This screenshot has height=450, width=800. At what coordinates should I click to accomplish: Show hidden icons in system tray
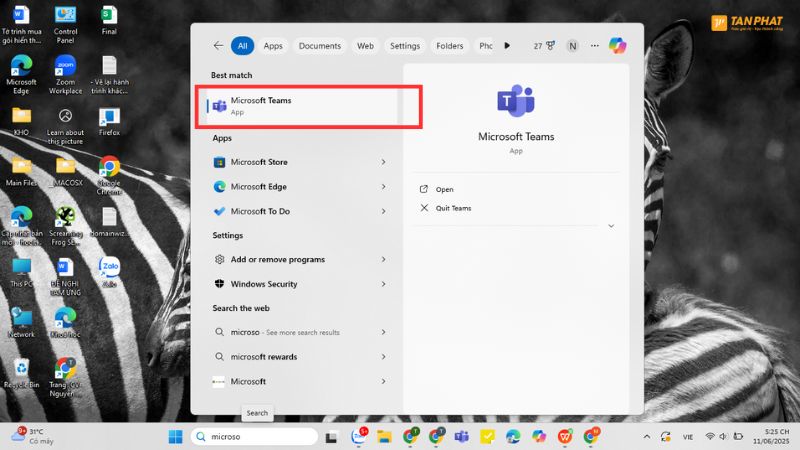point(647,437)
